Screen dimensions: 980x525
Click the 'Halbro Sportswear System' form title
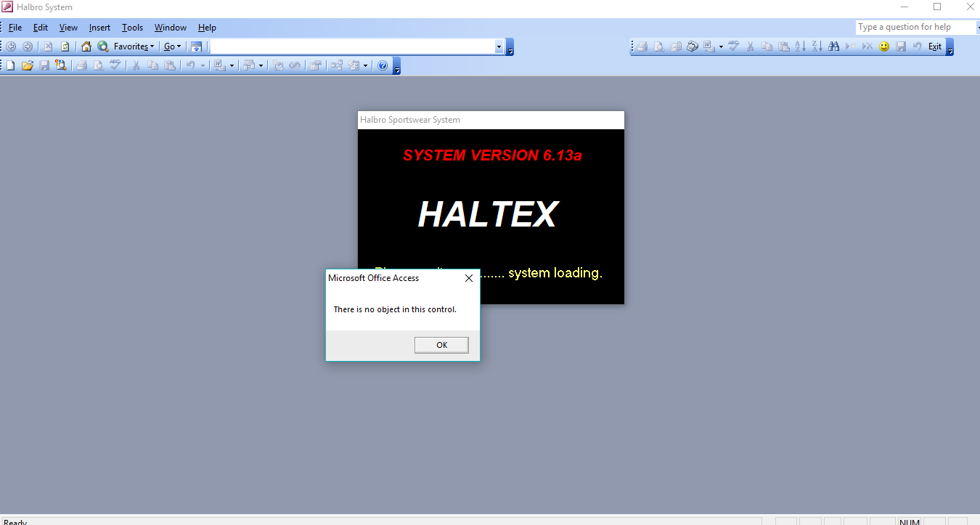(410, 120)
